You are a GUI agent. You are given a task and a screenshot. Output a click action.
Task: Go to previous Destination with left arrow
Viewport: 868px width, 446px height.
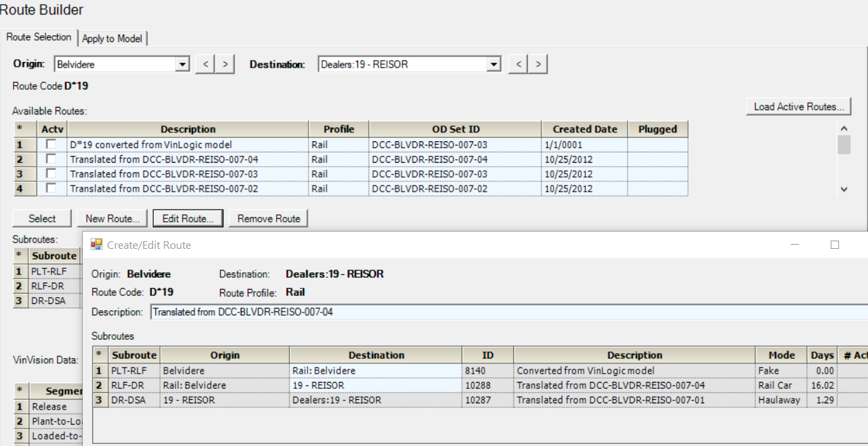tap(517, 64)
